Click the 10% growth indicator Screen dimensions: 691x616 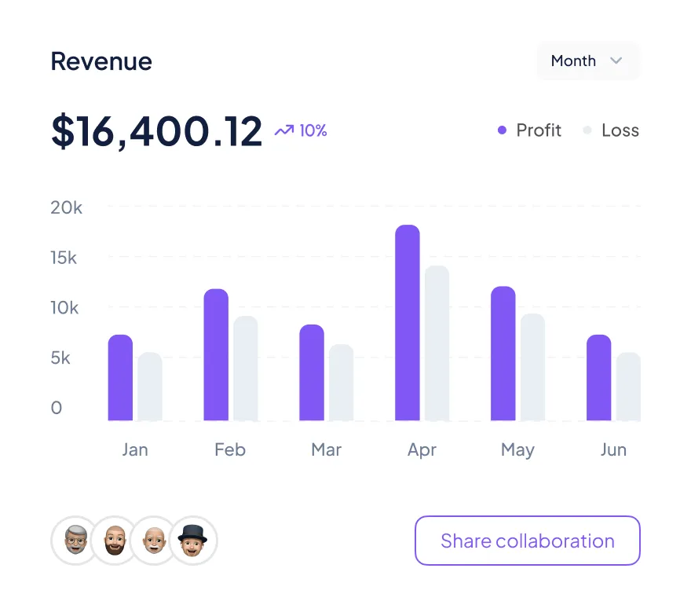(x=313, y=130)
